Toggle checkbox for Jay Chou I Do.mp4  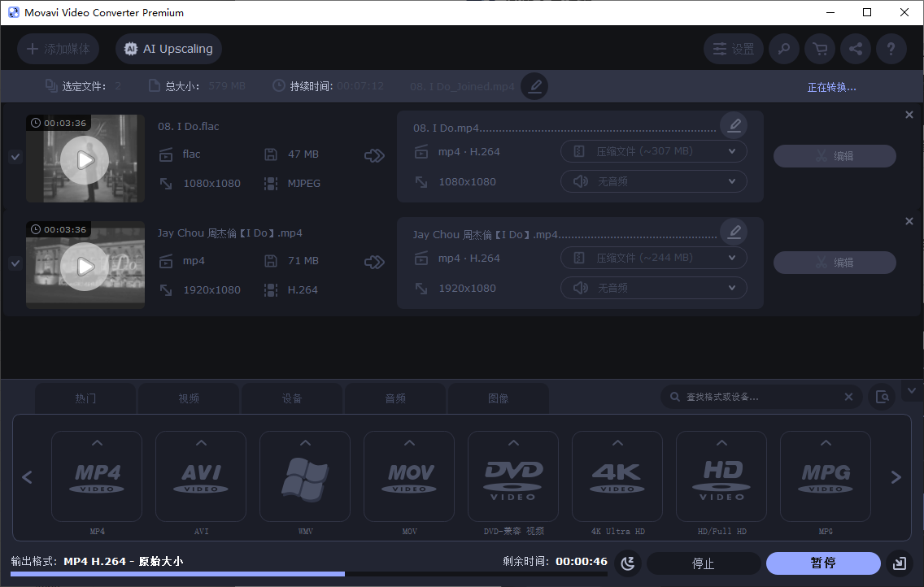click(x=15, y=263)
